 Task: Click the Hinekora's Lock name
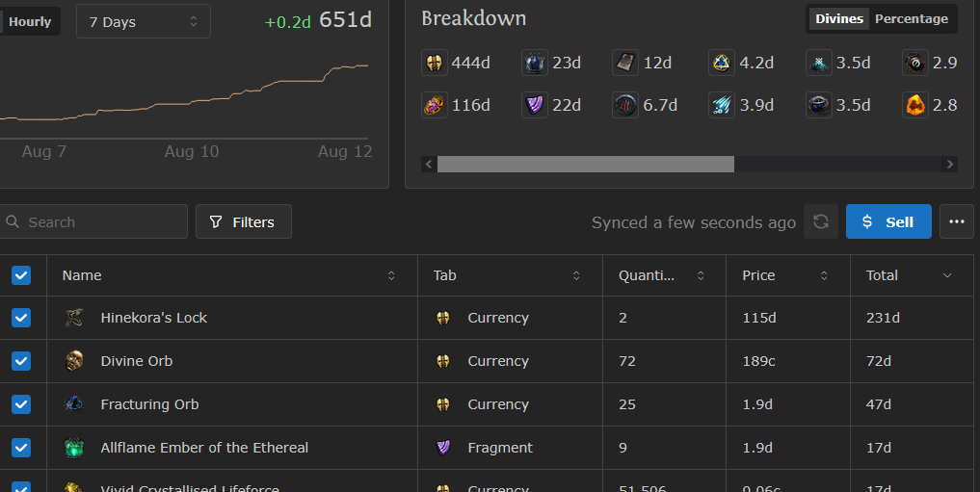[x=154, y=318]
